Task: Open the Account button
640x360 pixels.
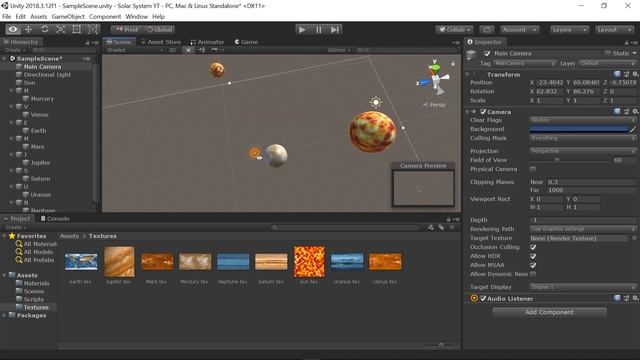Action: 519,29
